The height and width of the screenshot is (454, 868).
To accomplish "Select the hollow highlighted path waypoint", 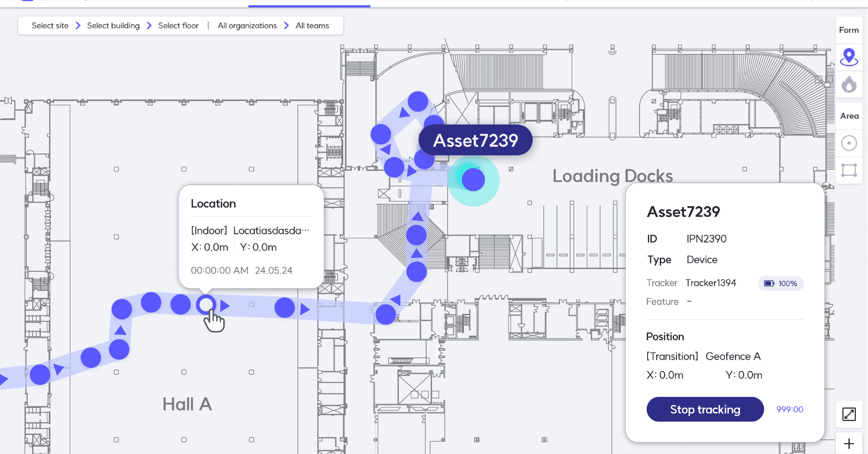I will [x=206, y=305].
